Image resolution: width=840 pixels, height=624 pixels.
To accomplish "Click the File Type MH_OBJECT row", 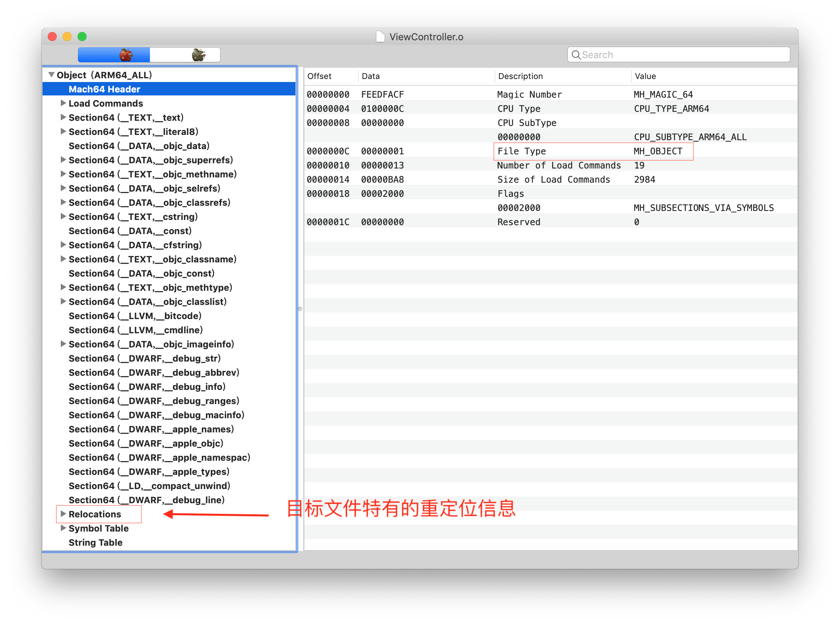I will [x=593, y=151].
